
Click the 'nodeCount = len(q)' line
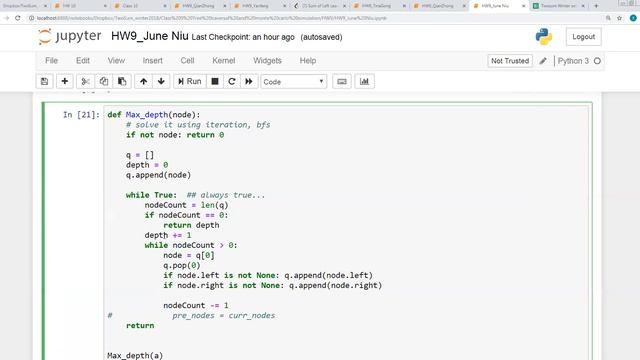[186, 205]
